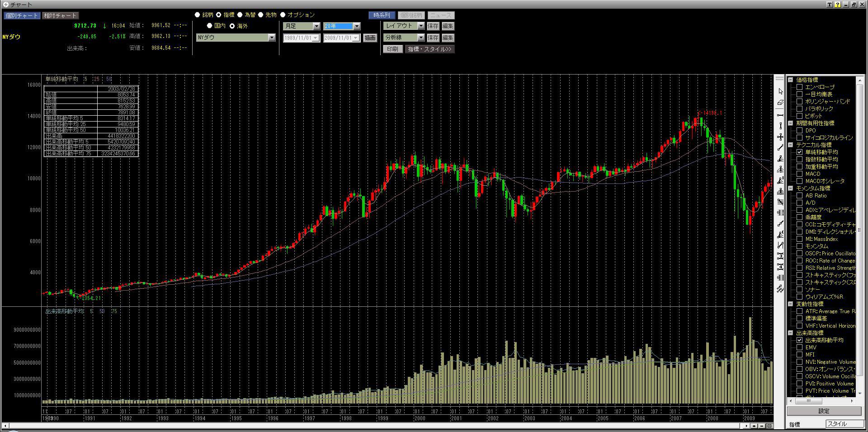Click the 印刷 print button
868x432 pixels.
click(392, 49)
